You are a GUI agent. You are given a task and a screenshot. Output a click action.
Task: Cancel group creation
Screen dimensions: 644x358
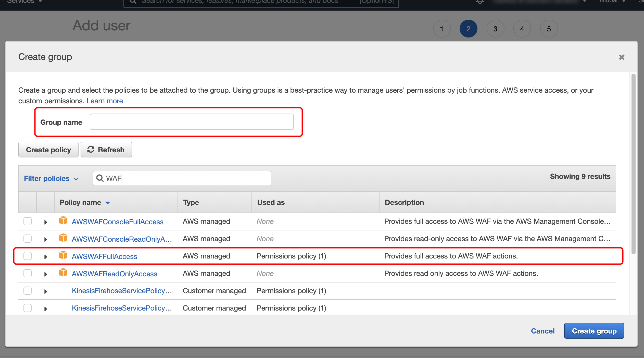click(x=542, y=331)
